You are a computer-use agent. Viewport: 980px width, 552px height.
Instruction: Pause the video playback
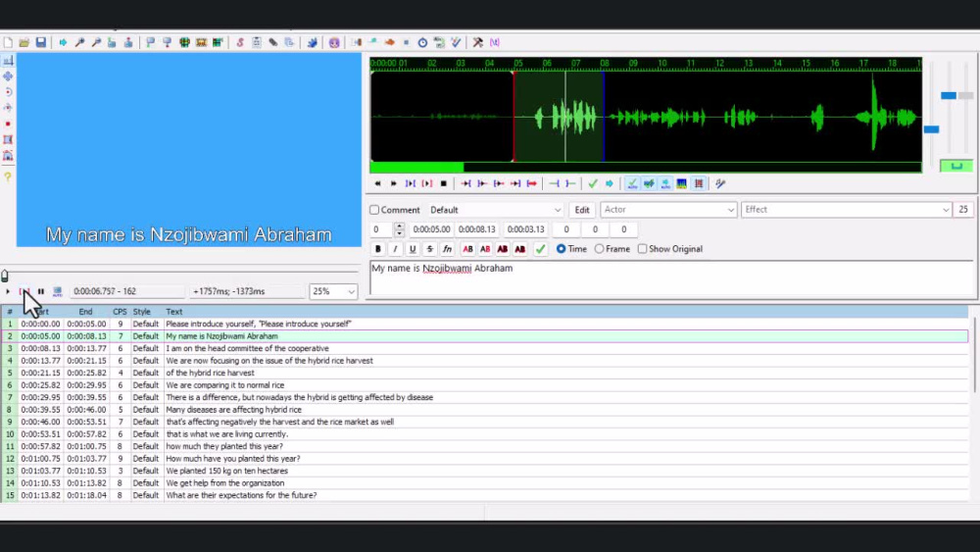click(x=40, y=291)
